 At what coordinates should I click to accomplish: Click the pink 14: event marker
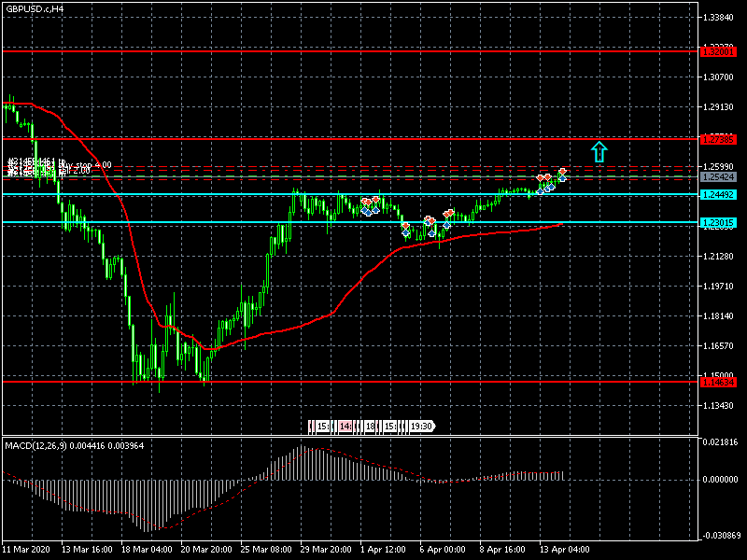346,427
